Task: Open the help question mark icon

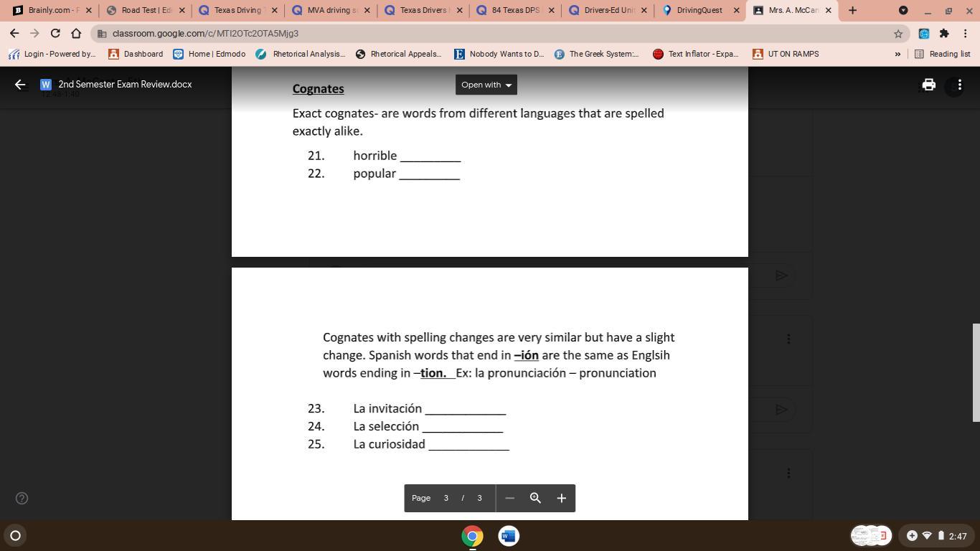Action: 22,499
